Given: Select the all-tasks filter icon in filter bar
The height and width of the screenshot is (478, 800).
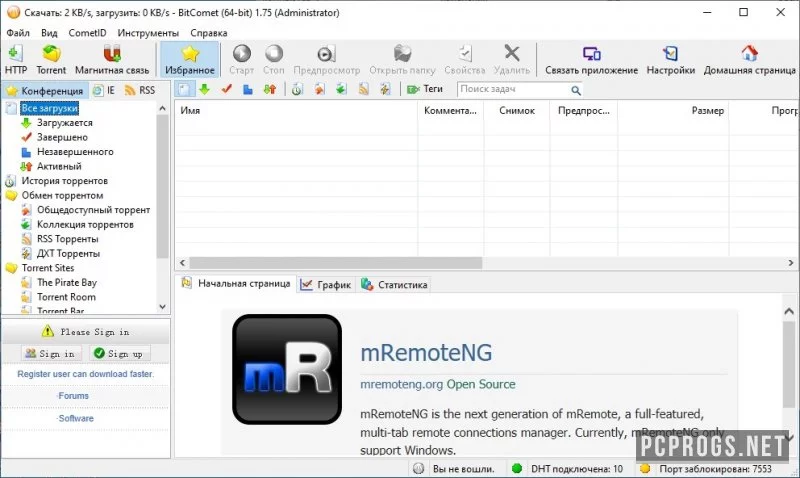Looking at the screenshot, I should pos(184,89).
